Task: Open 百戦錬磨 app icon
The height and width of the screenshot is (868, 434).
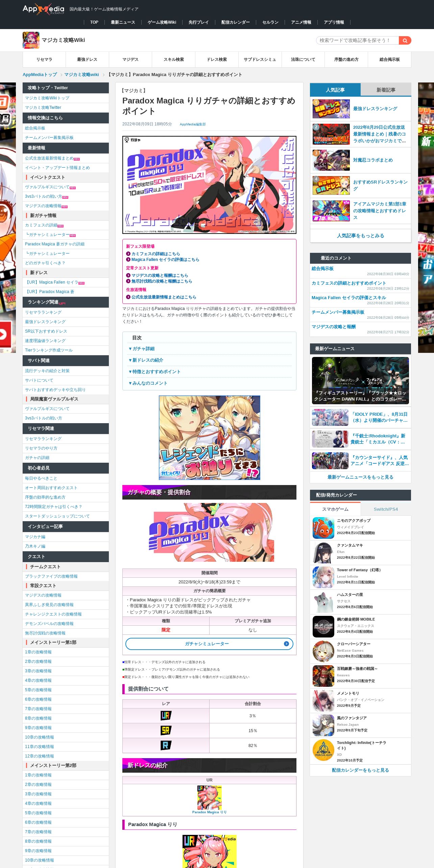Action: (x=323, y=676)
